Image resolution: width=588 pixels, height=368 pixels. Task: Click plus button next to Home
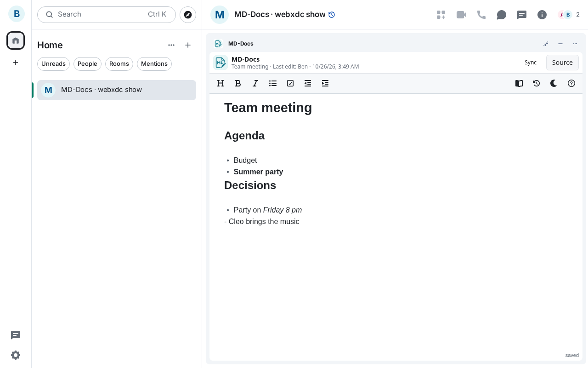pos(188,45)
